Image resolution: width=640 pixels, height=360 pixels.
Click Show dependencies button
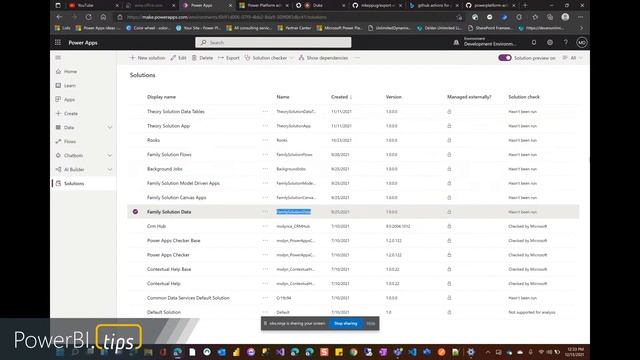pos(323,58)
